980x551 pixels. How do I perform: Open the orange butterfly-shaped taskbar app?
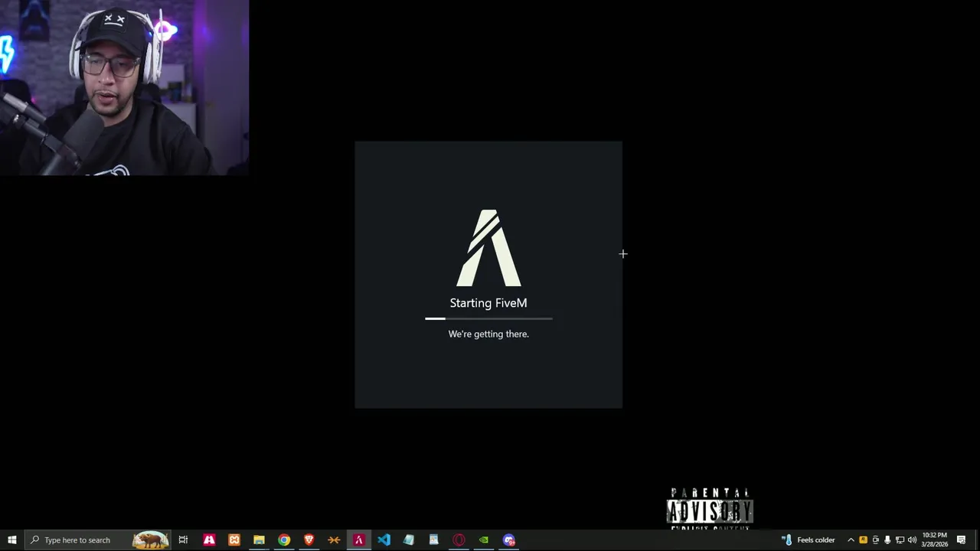click(x=334, y=540)
